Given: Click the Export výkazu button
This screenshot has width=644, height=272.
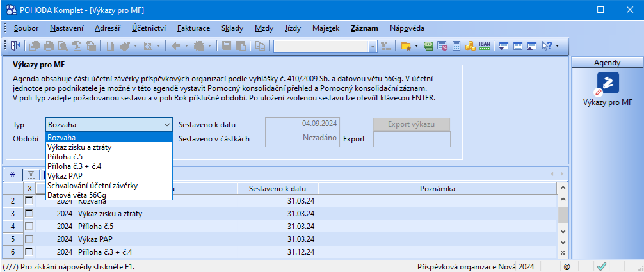Looking at the screenshot, I should point(412,124).
